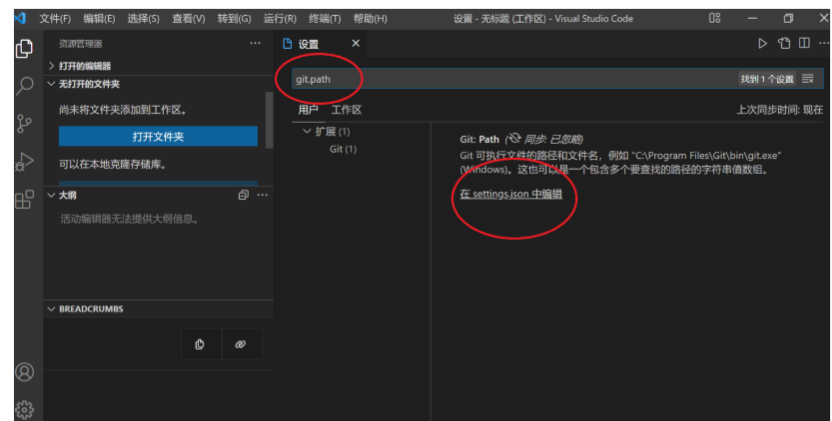Clear settings search filter icon
This screenshot has height=421, width=832.
coord(808,79)
